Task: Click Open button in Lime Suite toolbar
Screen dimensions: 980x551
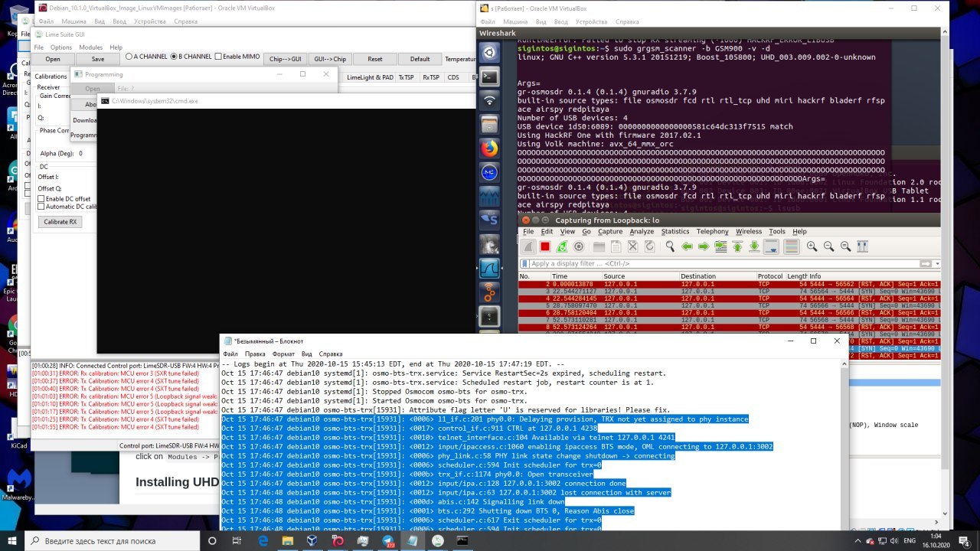Action: (x=53, y=59)
